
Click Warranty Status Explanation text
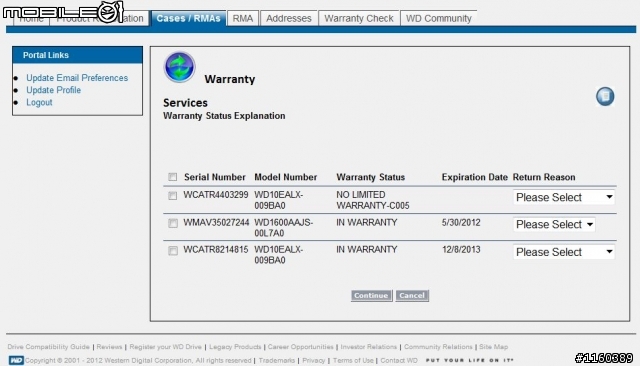click(x=224, y=116)
